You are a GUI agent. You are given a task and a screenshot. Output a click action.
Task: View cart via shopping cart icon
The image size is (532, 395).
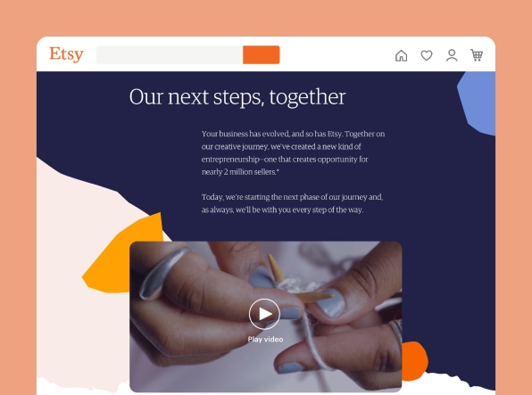point(477,55)
